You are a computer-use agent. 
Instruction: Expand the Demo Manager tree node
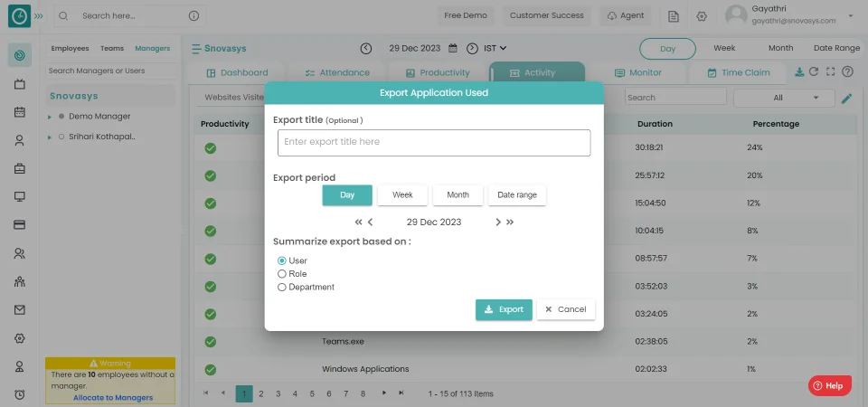(x=50, y=117)
